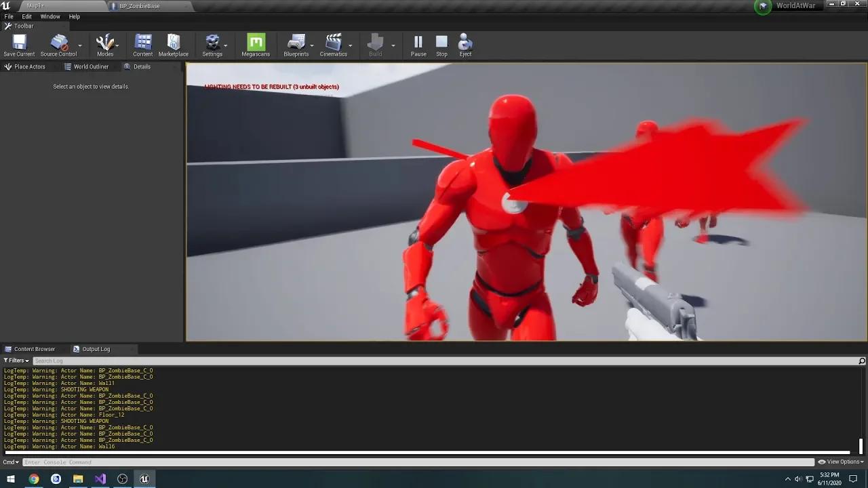The width and height of the screenshot is (868, 488).
Task: Open the View Options dropdown
Action: [x=840, y=462]
